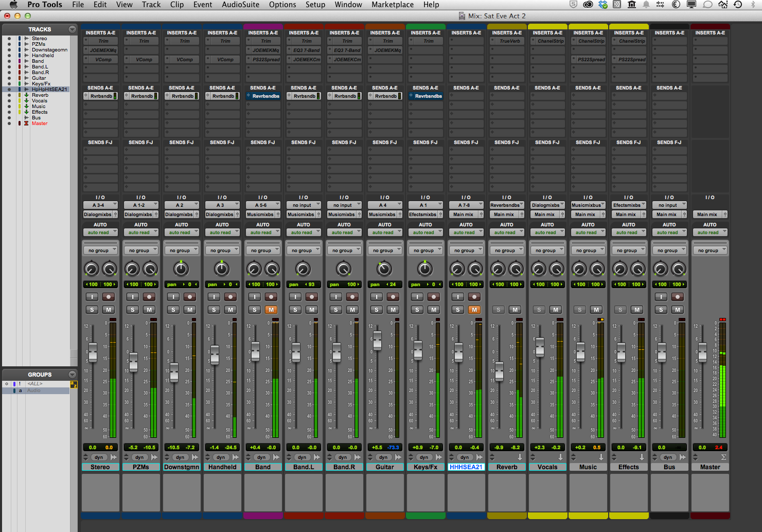Screen dimensions: 762x532
Task: Toggle Rvrbsndb send on Stereo track
Action: pyautogui.click(x=100, y=96)
